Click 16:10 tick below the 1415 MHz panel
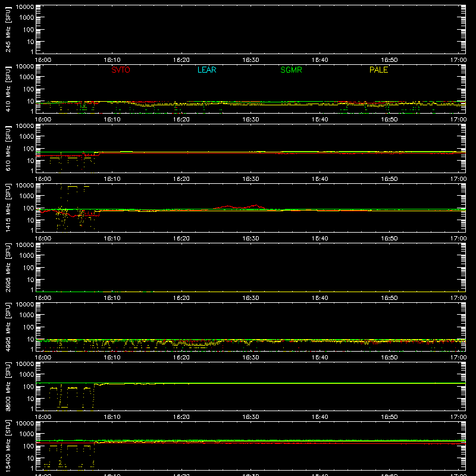Screen dimensions: 476x476 tap(112, 239)
